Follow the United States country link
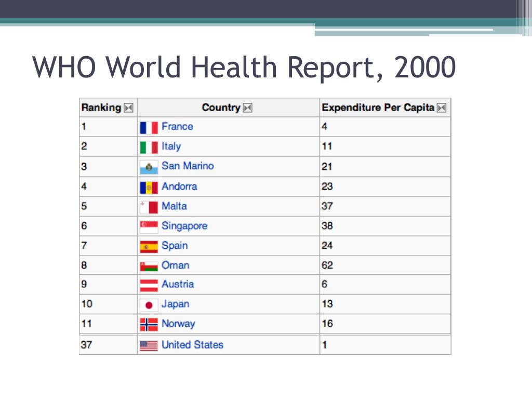 click(193, 345)
